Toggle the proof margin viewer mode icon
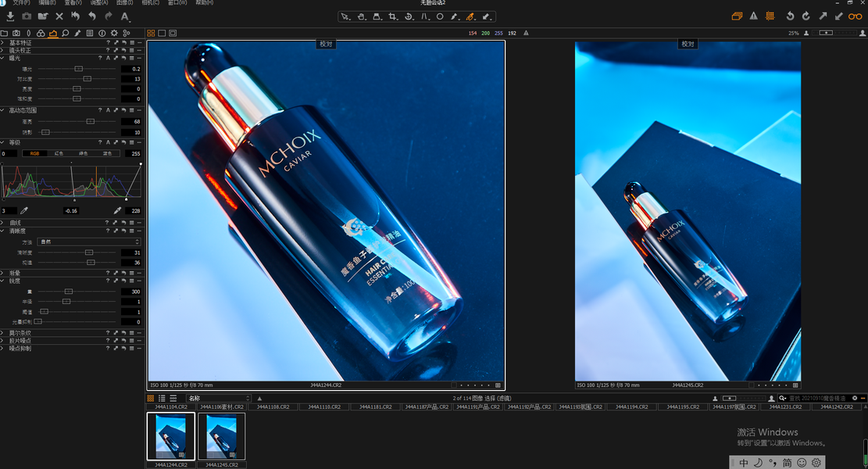This screenshot has height=469, width=868. click(173, 34)
